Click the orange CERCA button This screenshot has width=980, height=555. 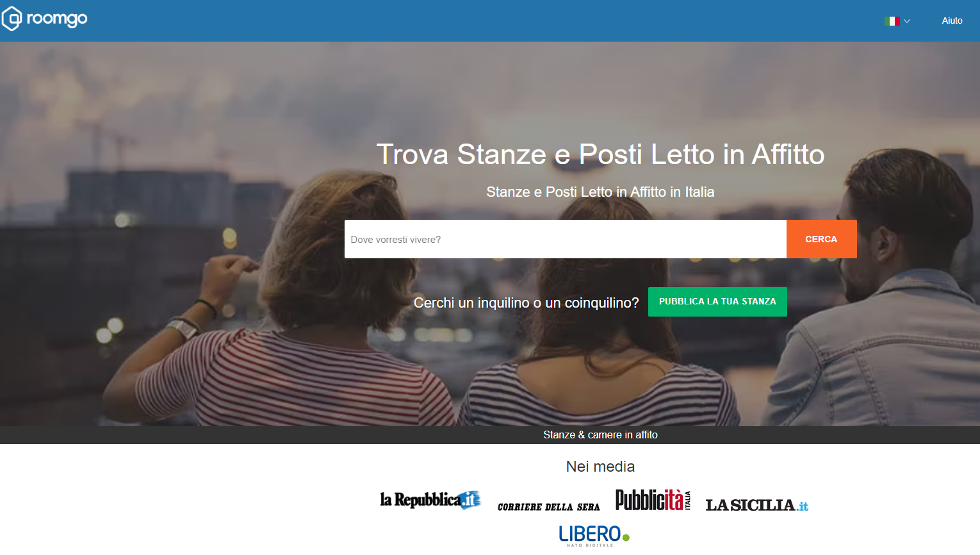coord(822,239)
